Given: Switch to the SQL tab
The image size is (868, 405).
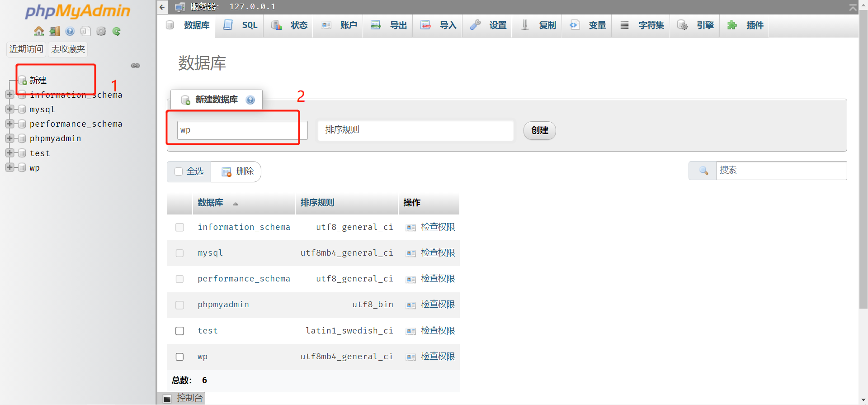Looking at the screenshot, I should pyautogui.click(x=241, y=25).
